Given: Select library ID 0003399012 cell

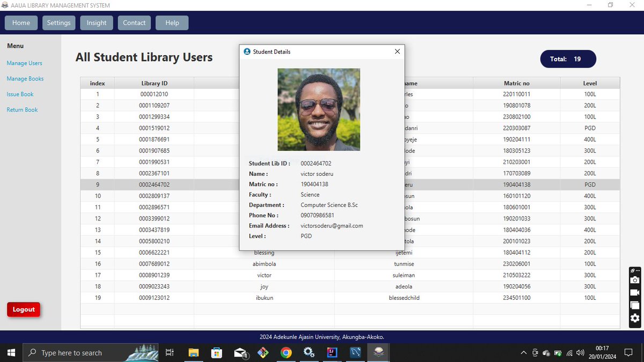Looking at the screenshot, I should tap(154, 218).
